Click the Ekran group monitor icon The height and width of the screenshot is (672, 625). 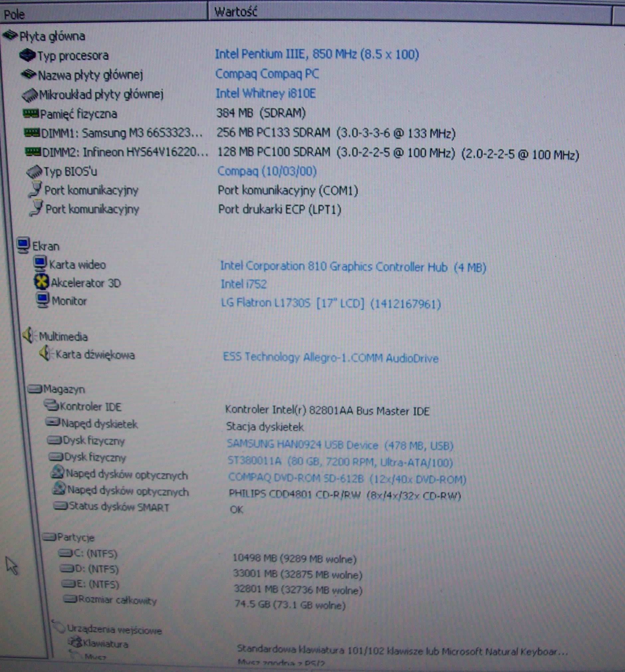(23, 245)
